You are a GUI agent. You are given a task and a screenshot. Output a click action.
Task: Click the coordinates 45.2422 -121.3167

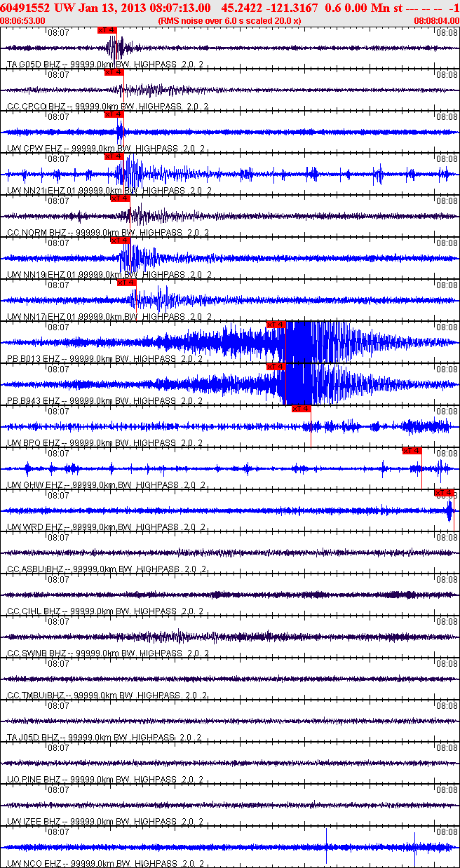coord(269,8)
